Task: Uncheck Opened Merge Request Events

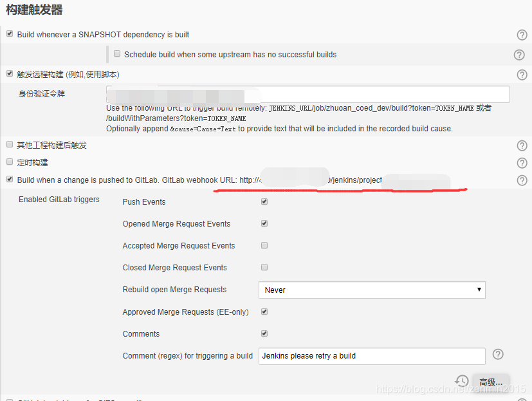Action: click(264, 223)
